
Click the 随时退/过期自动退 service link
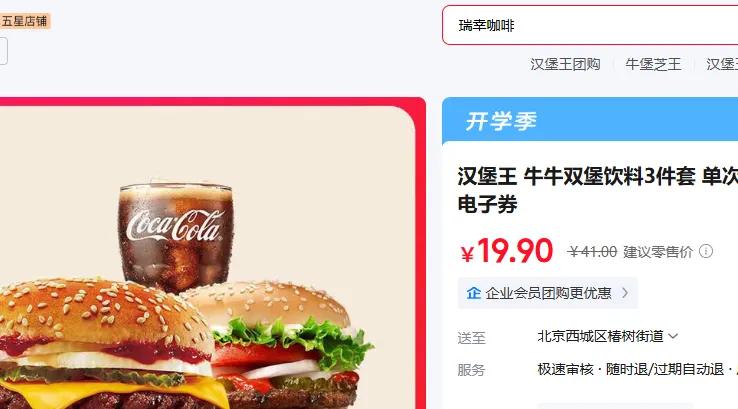665,369
